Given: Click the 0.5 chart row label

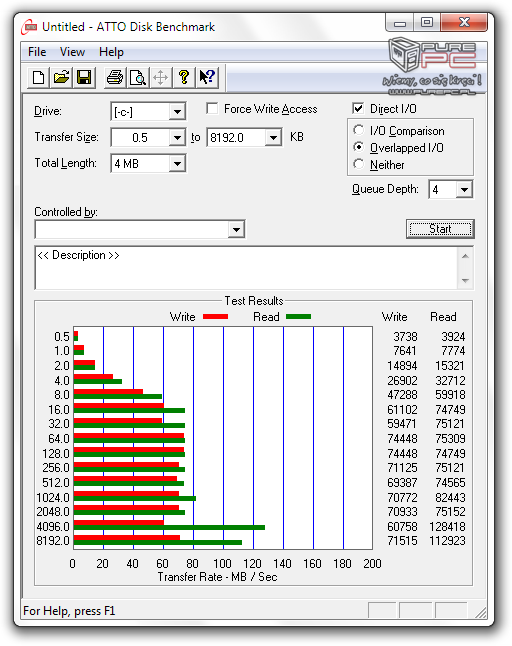Looking at the screenshot, I should click(62, 337).
